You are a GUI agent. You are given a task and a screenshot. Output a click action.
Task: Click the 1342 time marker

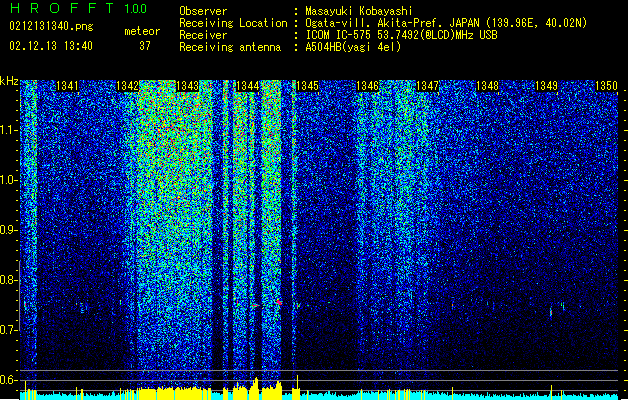(x=127, y=86)
